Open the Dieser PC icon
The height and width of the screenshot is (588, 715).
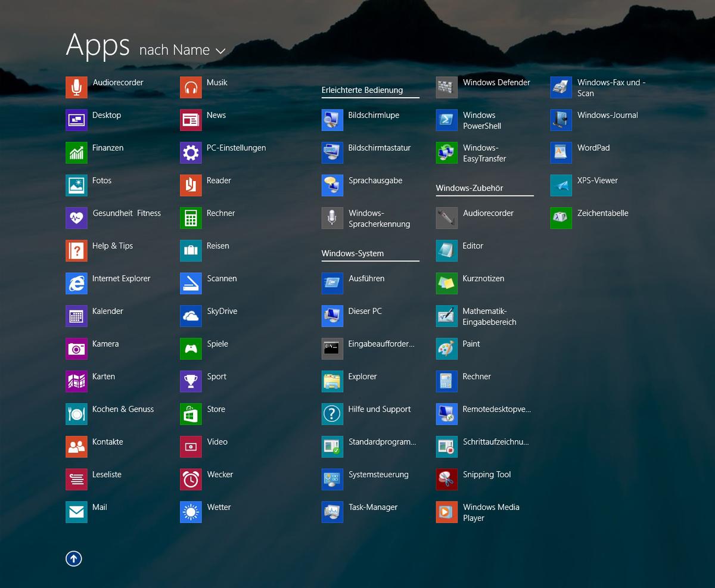coord(332,317)
